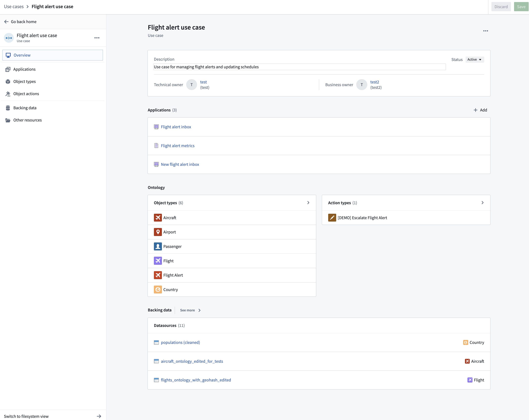Open the Flight alert inbox link

[176, 127]
